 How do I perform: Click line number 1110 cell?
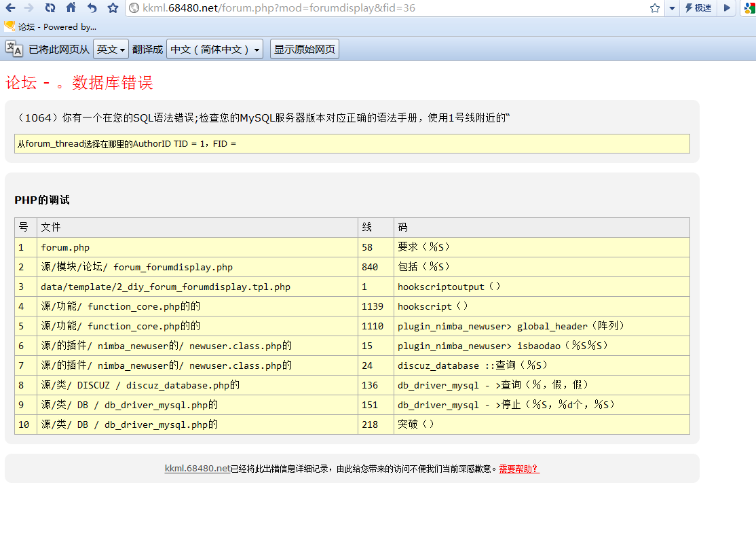[x=375, y=326]
